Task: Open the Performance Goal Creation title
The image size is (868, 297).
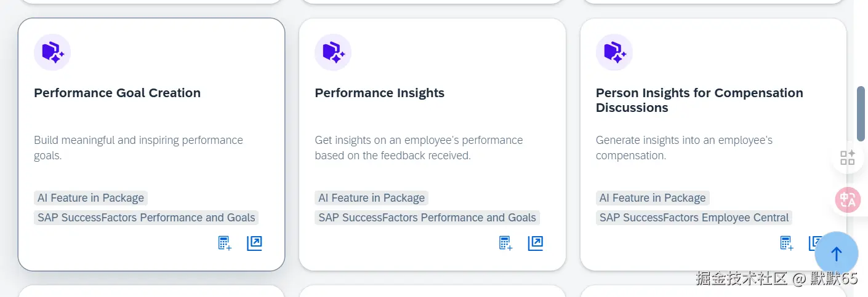Action: pyautogui.click(x=117, y=93)
